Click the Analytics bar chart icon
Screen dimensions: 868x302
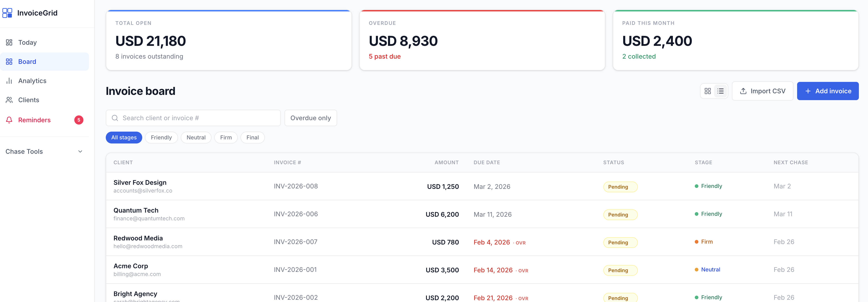pyautogui.click(x=9, y=81)
